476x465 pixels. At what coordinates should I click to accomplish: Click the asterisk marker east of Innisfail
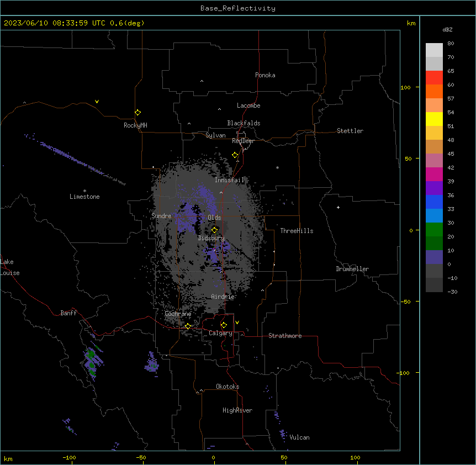point(277,167)
